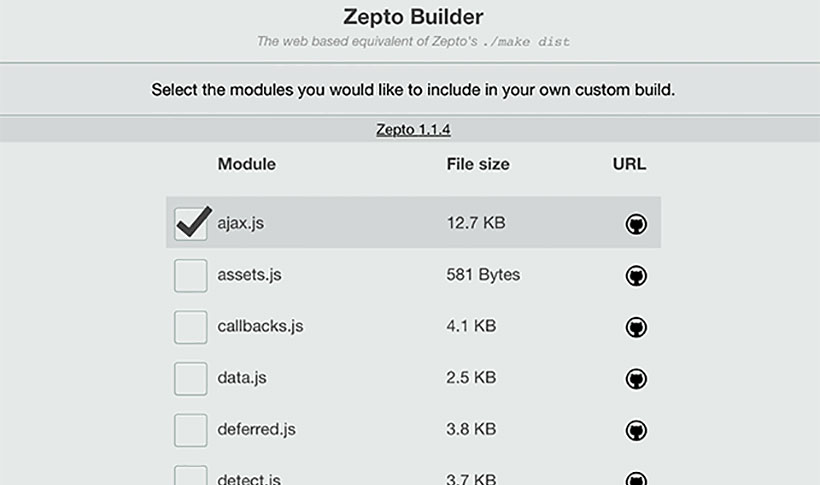Open GitHub link for ajax.js

point(636,224)
